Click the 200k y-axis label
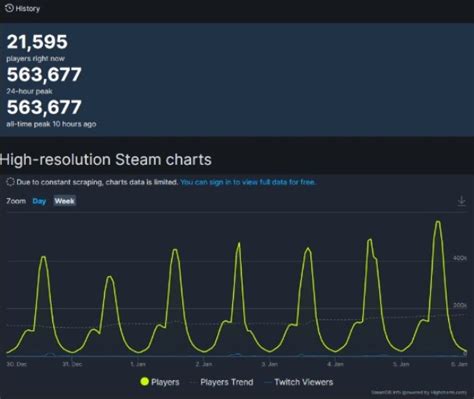 pyautogui.click(x=460, y=305)
